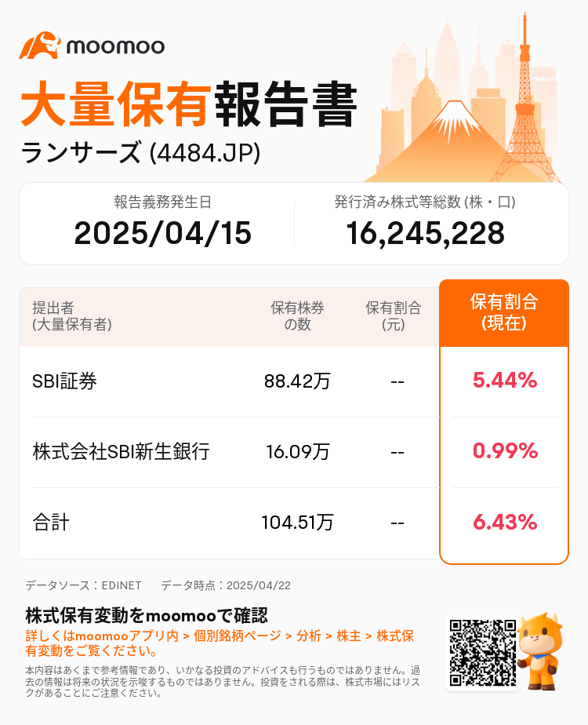Click the 104.51万 total shares value
Viewport: 588px width, 725px height.
(297, 523)
